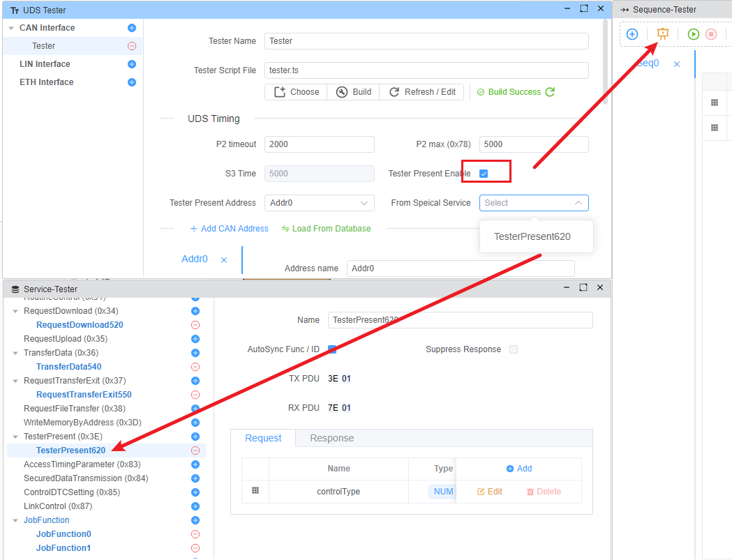This screenshot has width=732, height=560.
Task: Disable the Tester Present Enable checkbox
Action: [x=484, y=174]
